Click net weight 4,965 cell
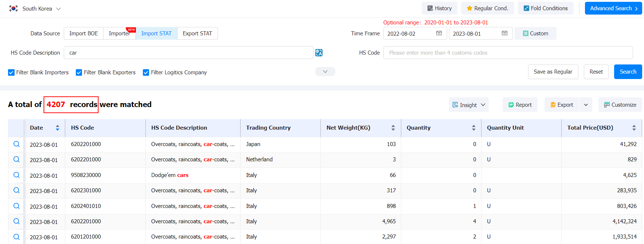The height and width of the screenshot is (244, 644). click(x=361, y=221)
